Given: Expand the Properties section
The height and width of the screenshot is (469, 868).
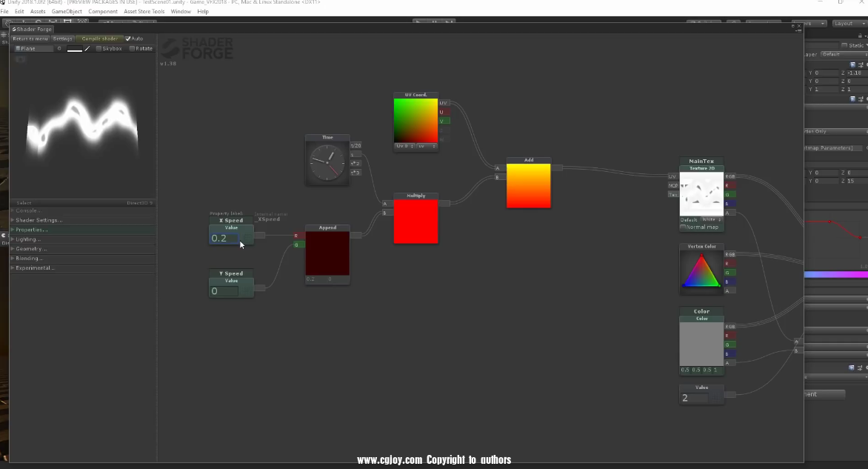Looking at the screenshot, I should coord(33,230).
